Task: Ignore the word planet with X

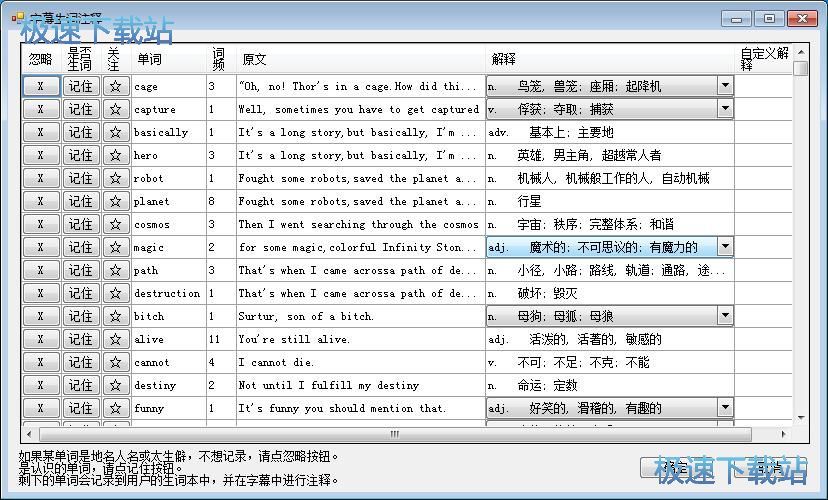Action: [x=41, y=201]
